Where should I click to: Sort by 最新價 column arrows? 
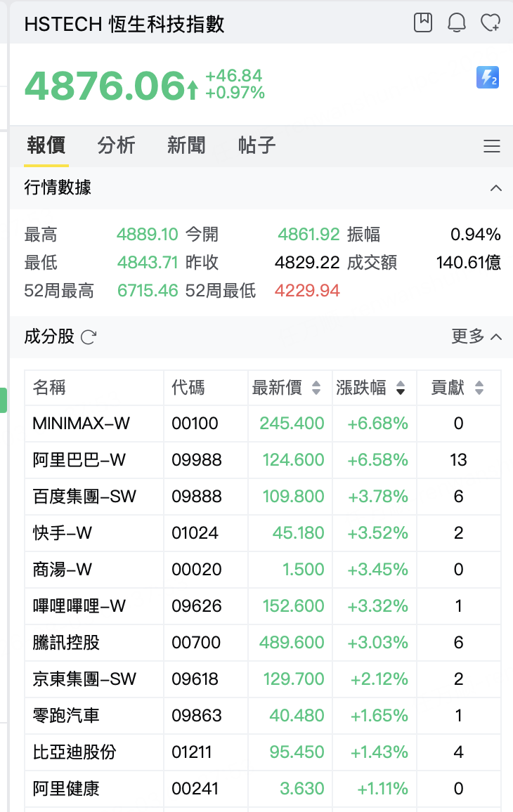coord(316,387)
